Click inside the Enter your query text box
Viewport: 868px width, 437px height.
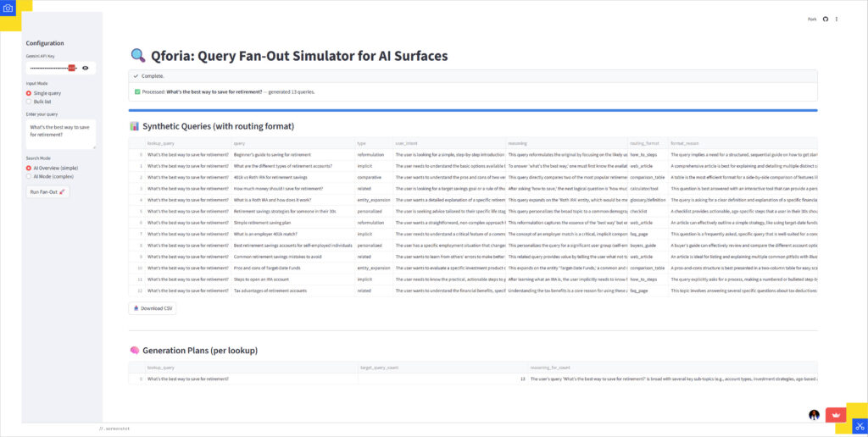(60, 134)
